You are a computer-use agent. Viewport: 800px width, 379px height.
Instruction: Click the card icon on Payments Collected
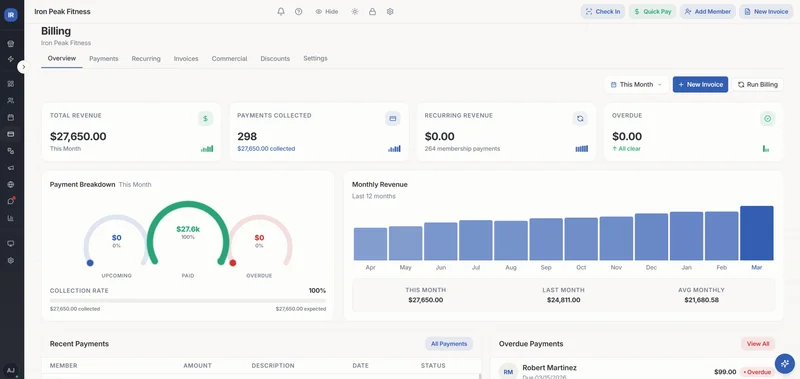(393, 119)
